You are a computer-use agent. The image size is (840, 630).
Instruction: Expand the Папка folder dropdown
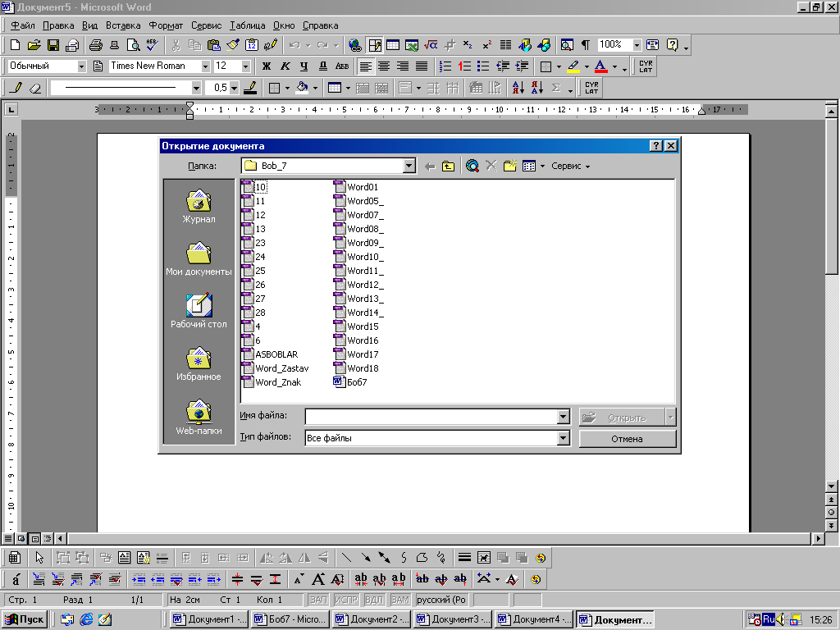pyautogui.click(x=409, y=166)
